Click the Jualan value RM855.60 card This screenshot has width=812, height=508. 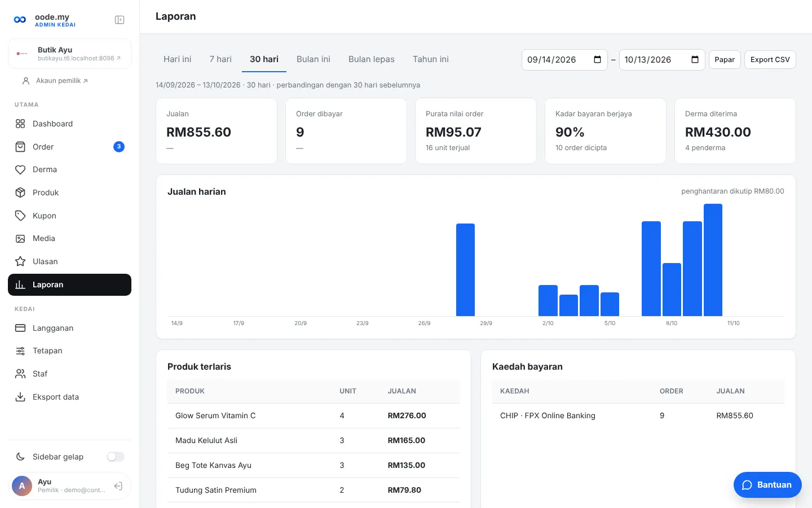217,131
